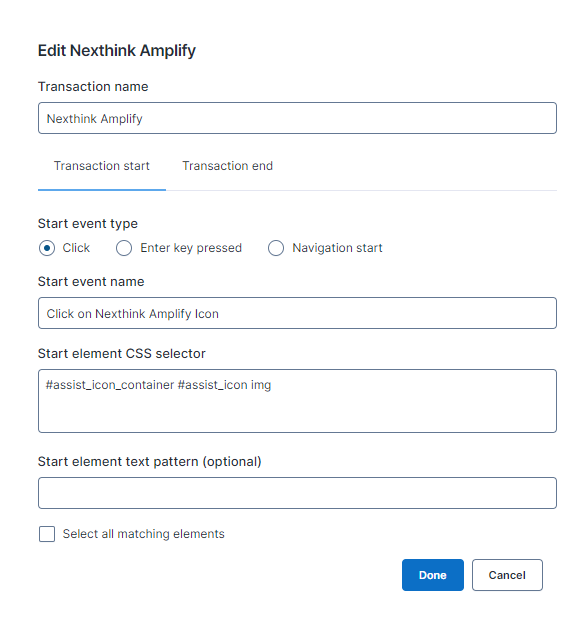
Task: Click the empty Start element text pattern field
Action: coord(297,493)
